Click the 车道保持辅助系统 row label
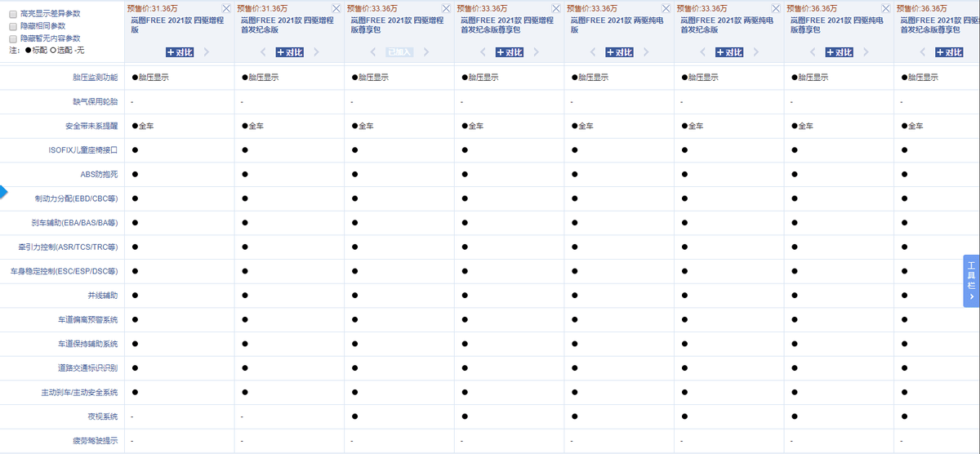Image resolution: width=980 pixels, height=454 pixels. click(x=87, y=344)
